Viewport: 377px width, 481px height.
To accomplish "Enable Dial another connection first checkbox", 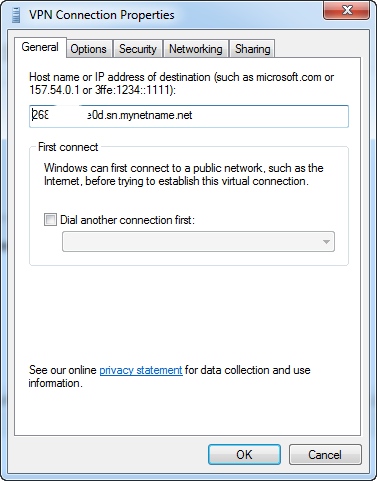I will tap(50, 220).
